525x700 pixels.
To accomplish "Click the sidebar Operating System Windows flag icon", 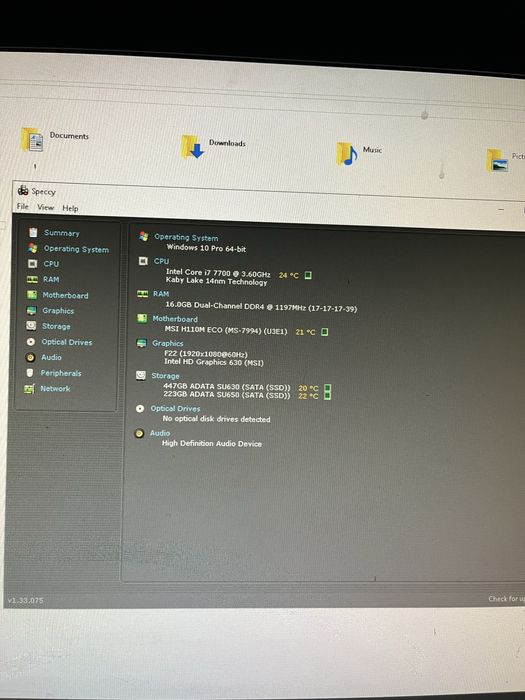I will 33,248.
